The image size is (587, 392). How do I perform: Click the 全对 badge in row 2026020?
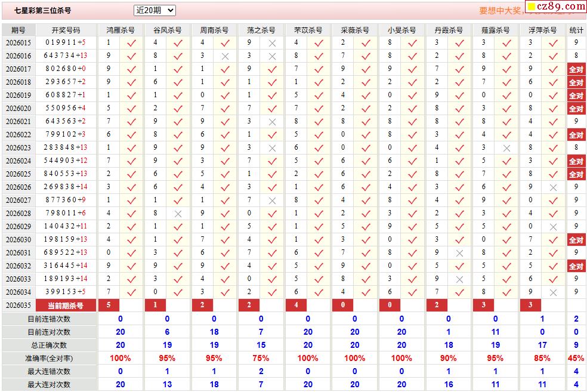(576, 109)
